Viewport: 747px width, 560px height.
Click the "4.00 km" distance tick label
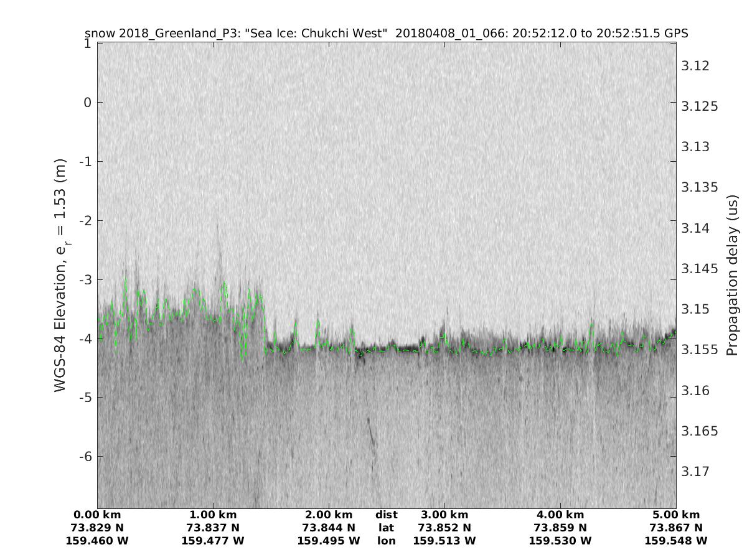pyautogui.click(x=560, y=515)
